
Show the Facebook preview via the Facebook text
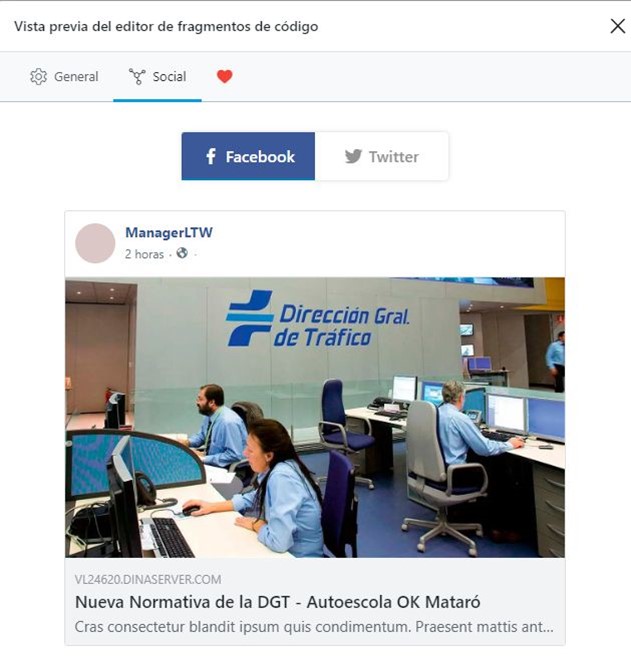click(x=260, y=157)
